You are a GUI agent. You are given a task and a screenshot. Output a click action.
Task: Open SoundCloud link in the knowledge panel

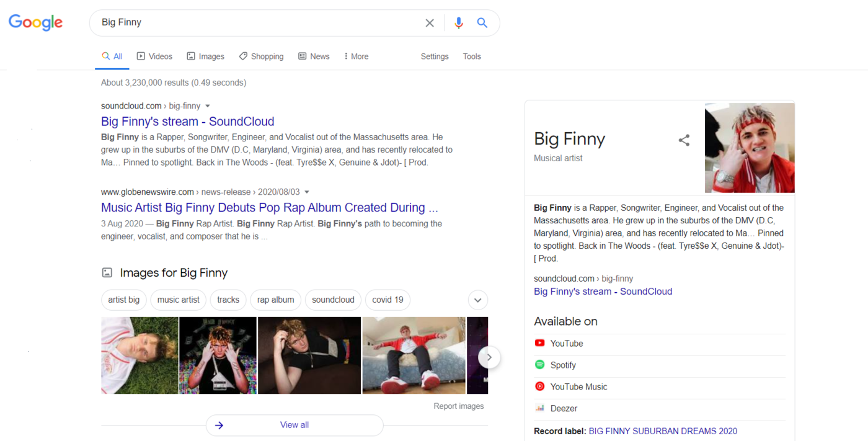pos(603,292)
